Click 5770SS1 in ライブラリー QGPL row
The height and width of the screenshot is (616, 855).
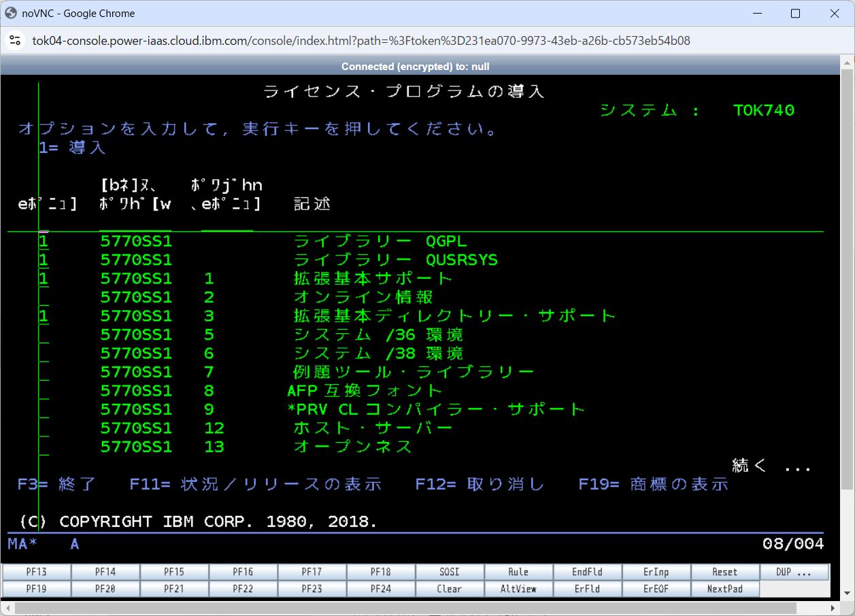click(x=136, y=241)
